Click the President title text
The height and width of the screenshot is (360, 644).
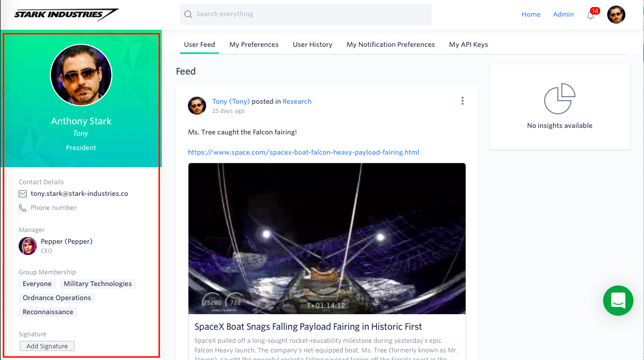coord(81,148)
